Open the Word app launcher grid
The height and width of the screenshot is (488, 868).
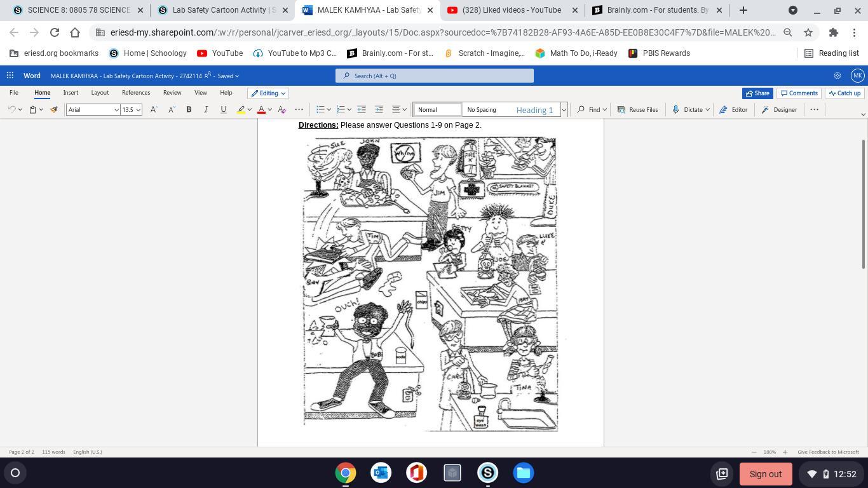(10, 76)
